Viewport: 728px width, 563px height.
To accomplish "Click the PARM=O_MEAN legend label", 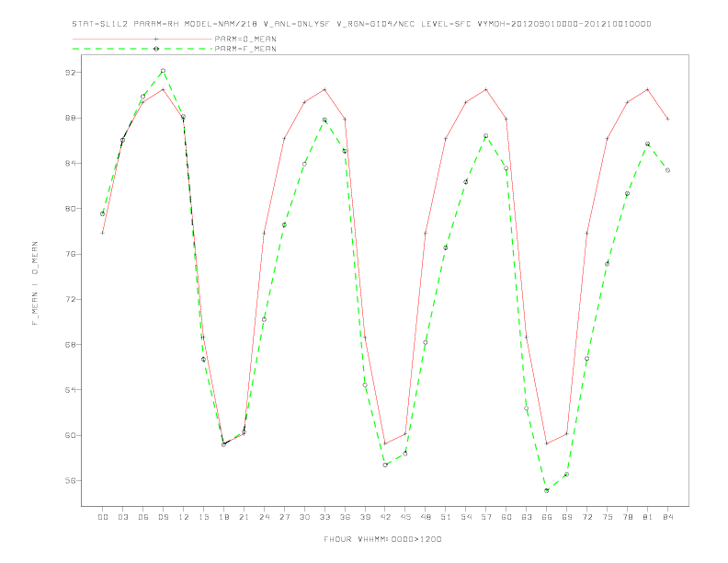I will [x=245, y=39].
